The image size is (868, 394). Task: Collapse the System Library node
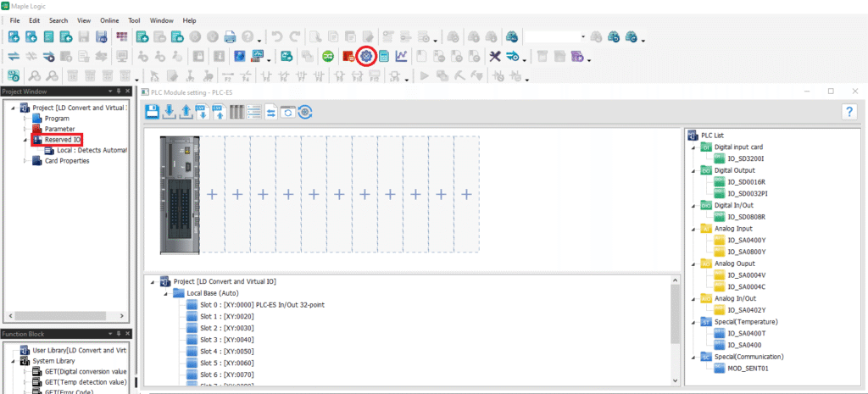12,361
